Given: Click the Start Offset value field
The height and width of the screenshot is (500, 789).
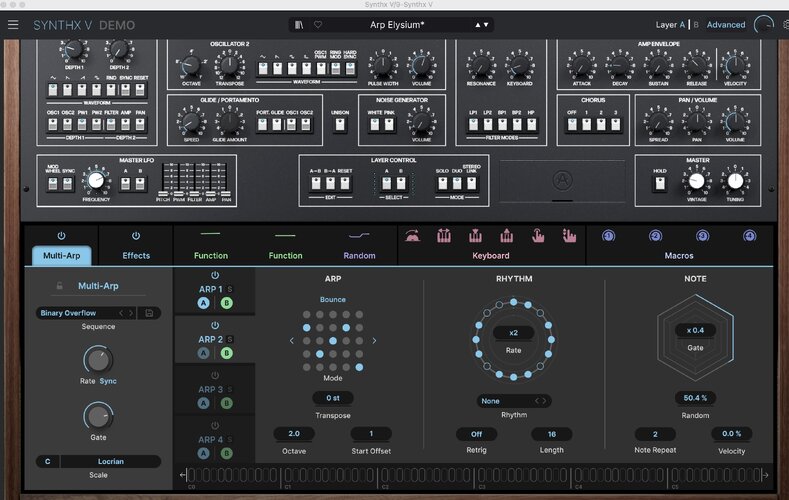Looking at the screenshot, I should (371, 434).
